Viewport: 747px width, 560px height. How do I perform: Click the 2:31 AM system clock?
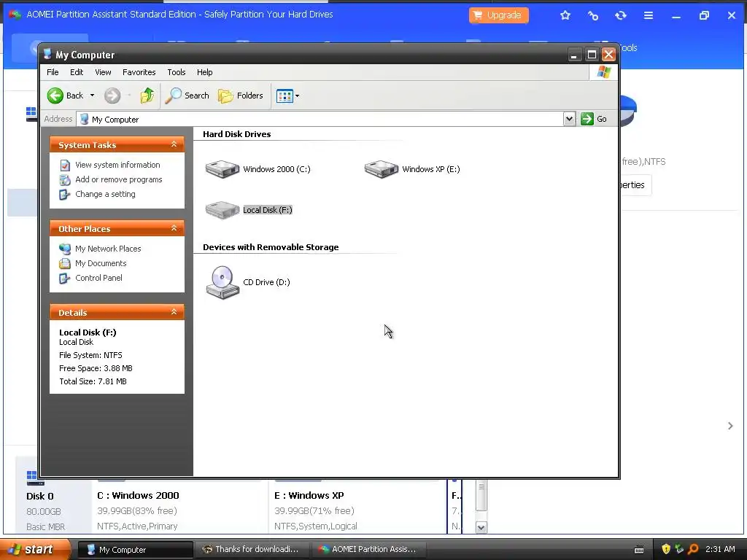click(720, 550)
